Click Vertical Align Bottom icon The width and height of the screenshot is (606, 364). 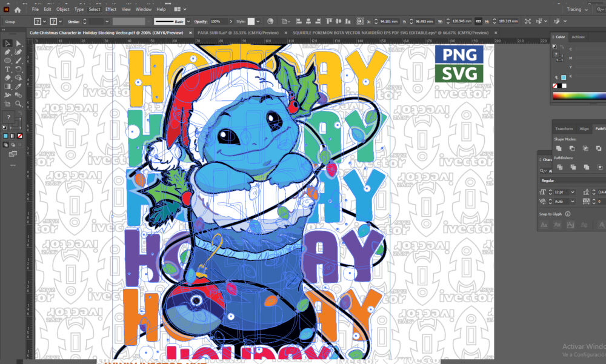point(348,21)
